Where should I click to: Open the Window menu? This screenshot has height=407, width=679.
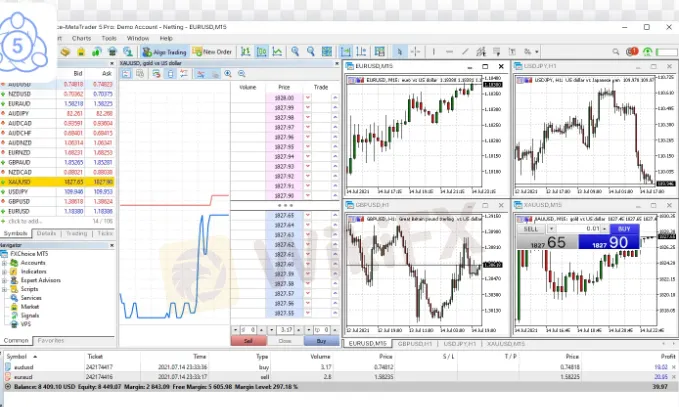[138, 38]
